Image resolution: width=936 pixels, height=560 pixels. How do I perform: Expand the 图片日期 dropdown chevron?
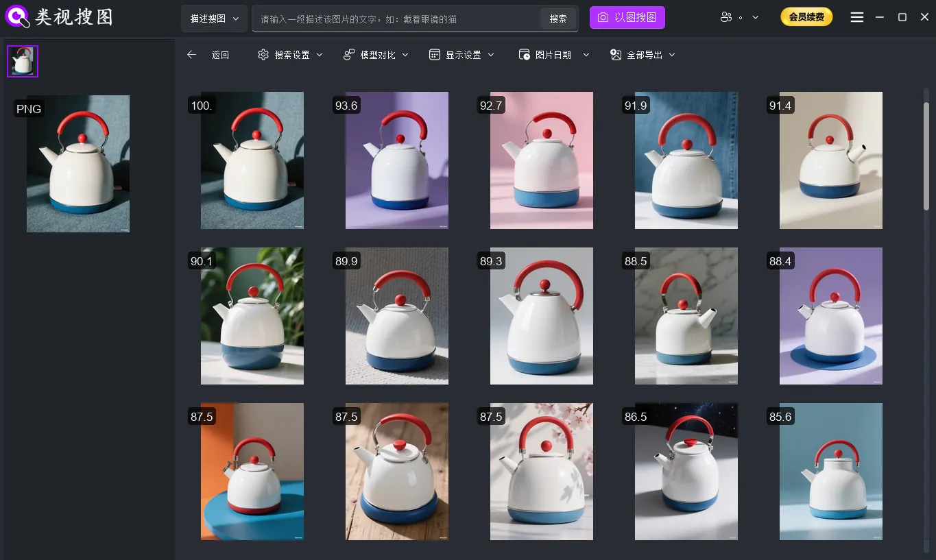[586, 55]
